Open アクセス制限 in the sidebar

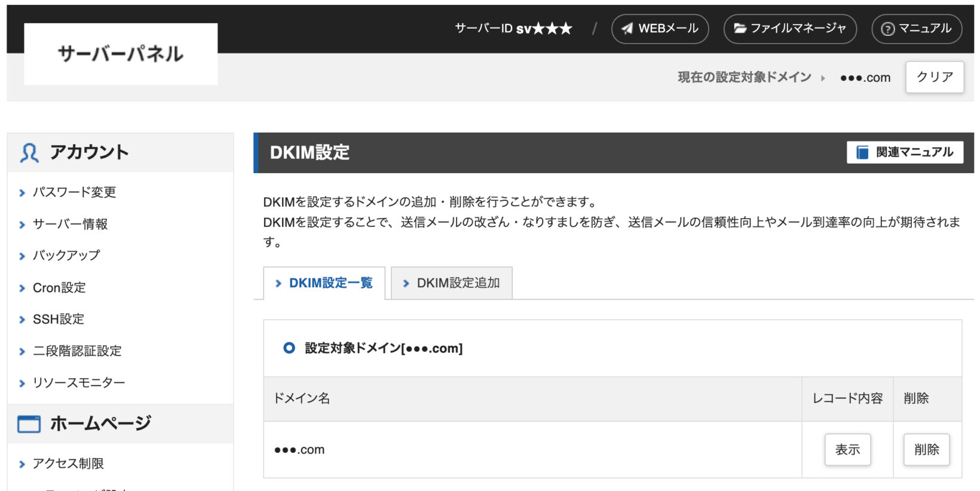[x=68, y=464]
